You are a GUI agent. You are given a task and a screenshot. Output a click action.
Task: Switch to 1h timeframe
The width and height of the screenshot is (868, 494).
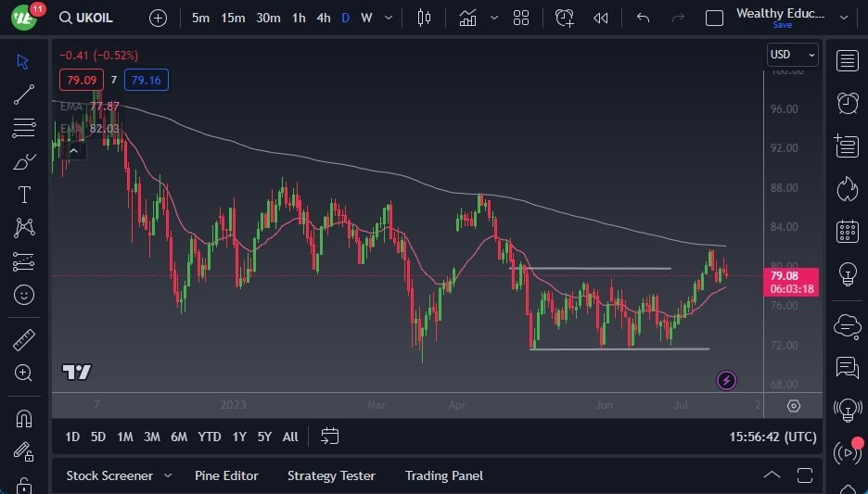(299, 19)
